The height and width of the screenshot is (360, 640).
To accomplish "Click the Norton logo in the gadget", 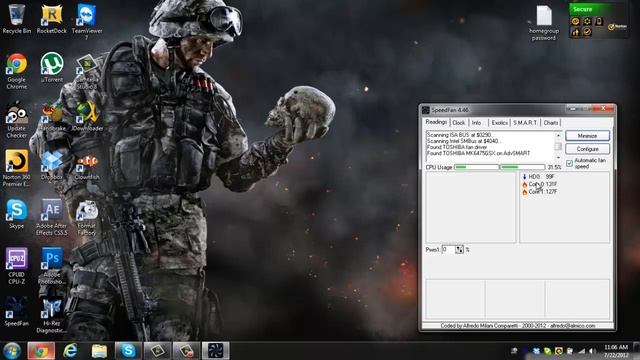I will tap(617, 27).
